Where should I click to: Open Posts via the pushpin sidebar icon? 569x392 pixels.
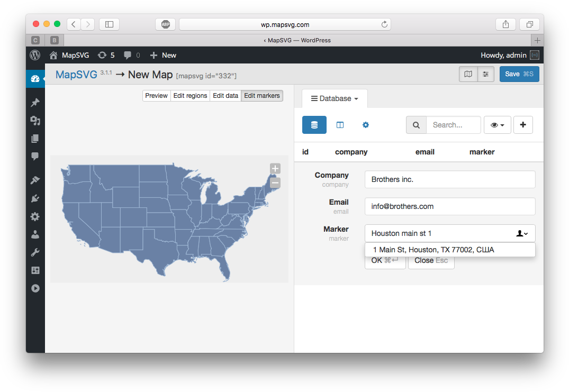point(35,103)
